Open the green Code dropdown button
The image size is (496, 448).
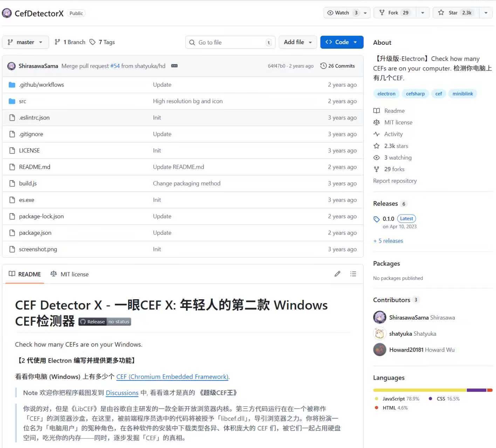(x=342, y=42)
